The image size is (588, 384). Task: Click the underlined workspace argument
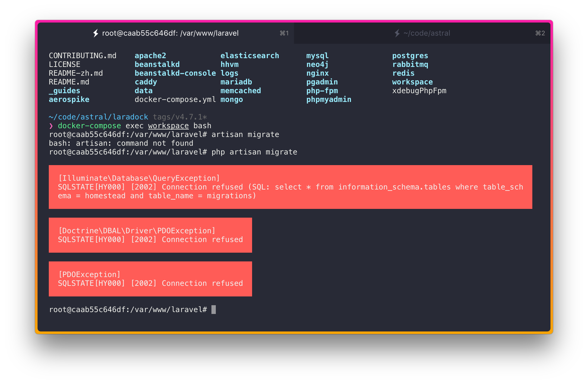click(x=168, y=126)
